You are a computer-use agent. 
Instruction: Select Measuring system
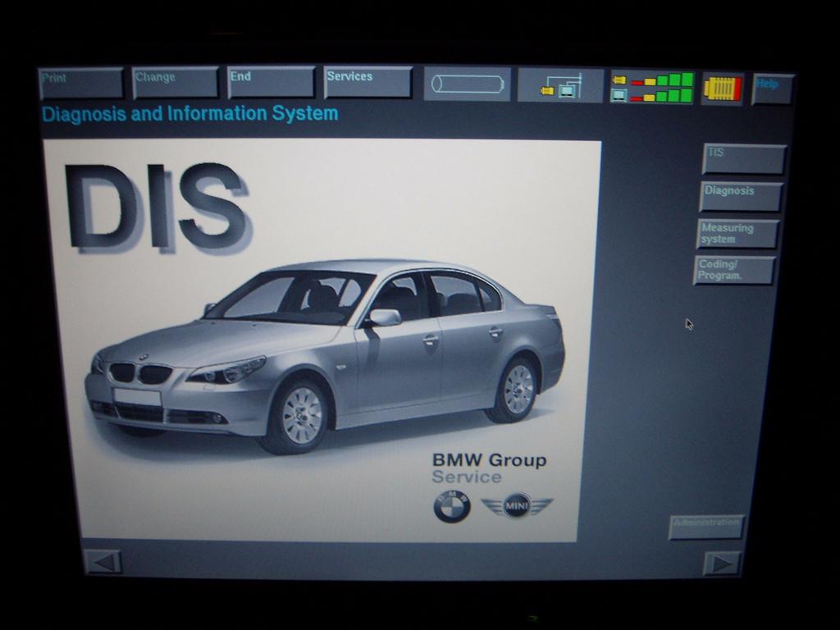737,234
